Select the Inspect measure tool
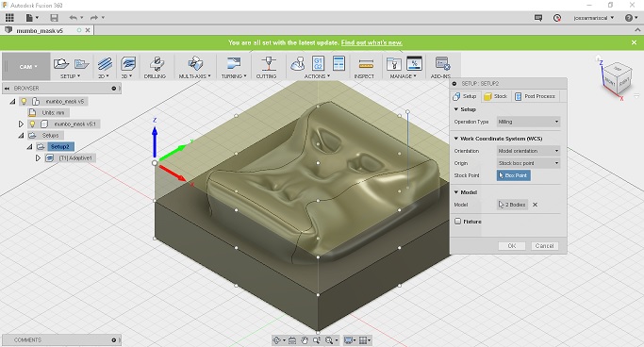Screen dimensions: 644x347 coord(366,64)
